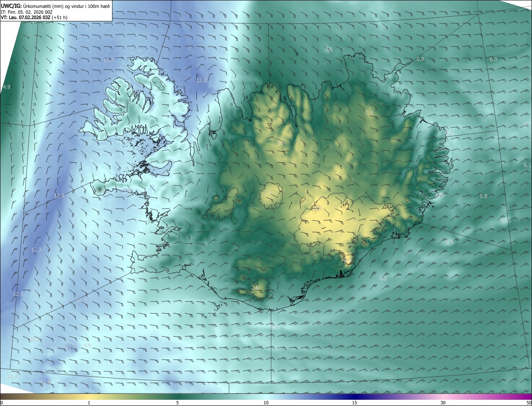Click the 10.3 value label
The height and width of the screenshot is (406, 532).
(34, 340)
